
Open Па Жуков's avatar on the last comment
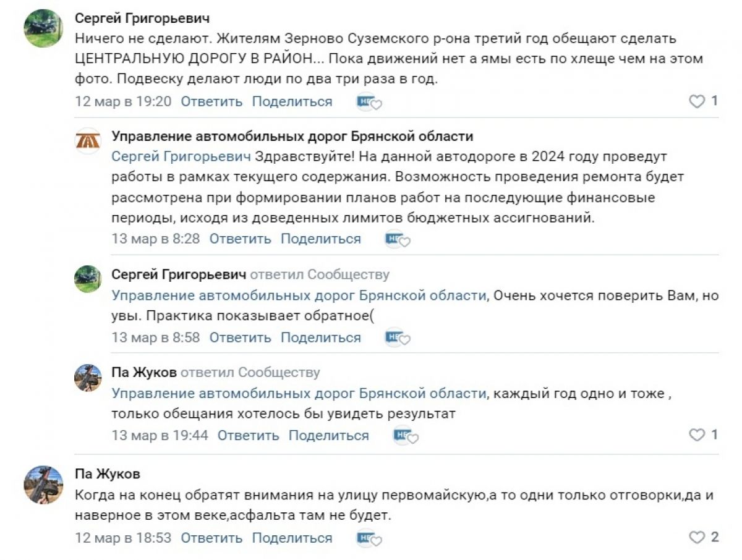[44, 485]
